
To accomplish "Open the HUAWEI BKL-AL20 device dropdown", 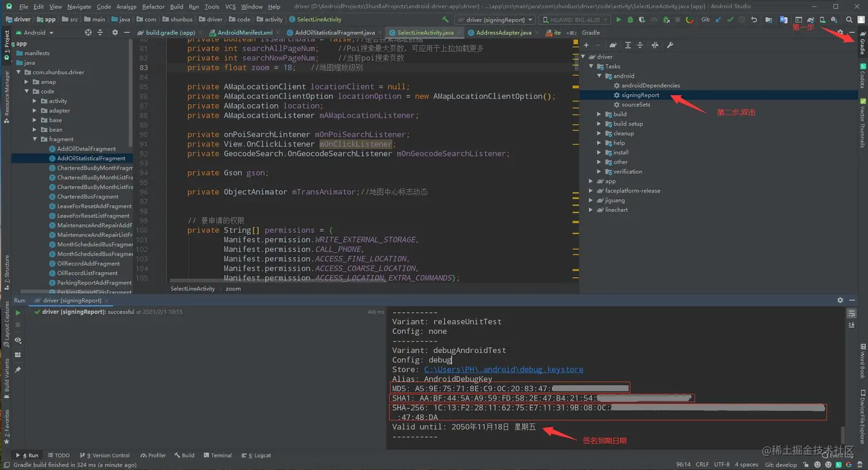I will coord(575,20).
